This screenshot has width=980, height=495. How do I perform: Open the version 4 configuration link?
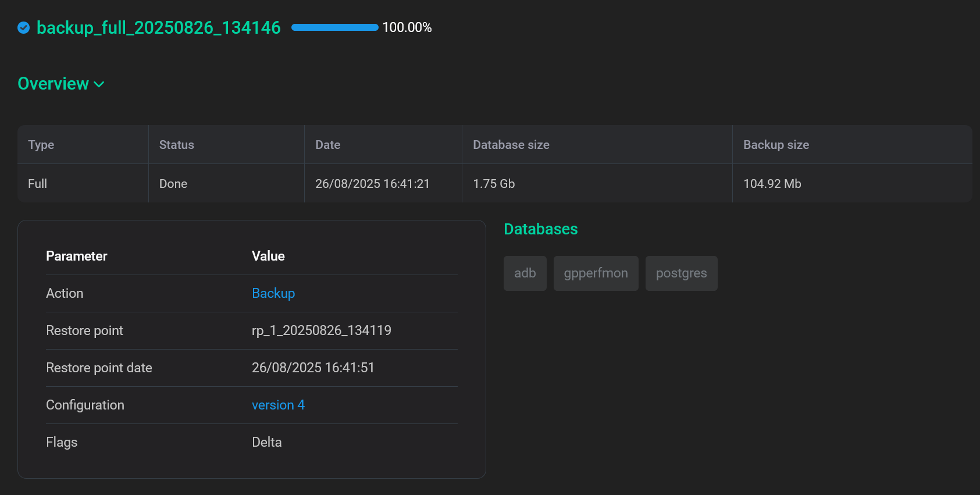point(278,405)
